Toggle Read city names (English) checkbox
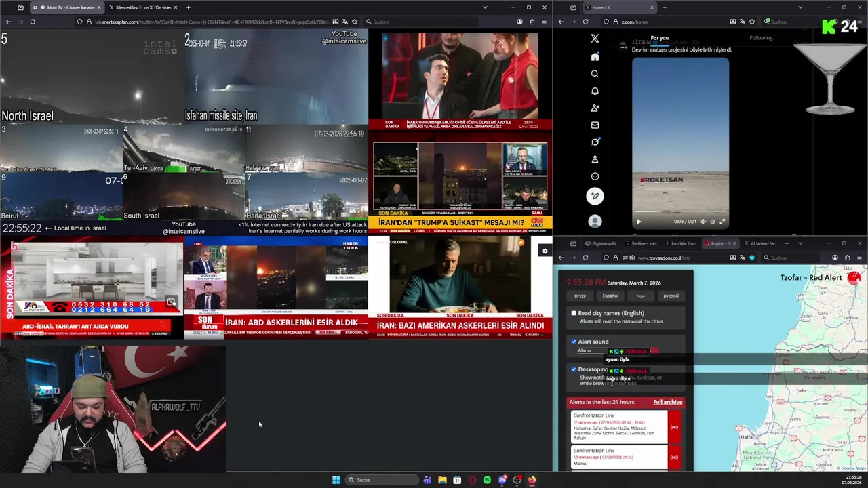Viewport: 868px width, 488px height. tap(574, 313)
